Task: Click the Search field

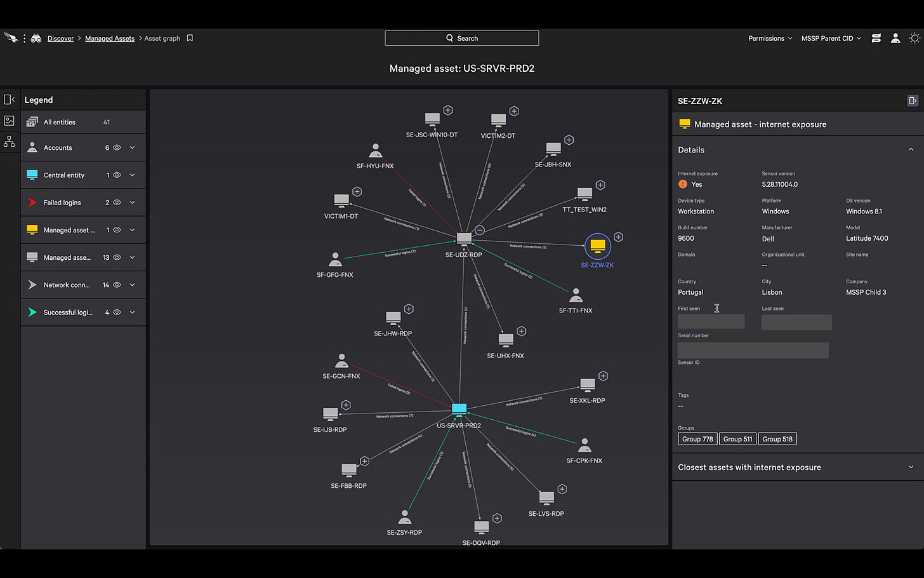Action: pyautogui.click(x=462, y=38)
